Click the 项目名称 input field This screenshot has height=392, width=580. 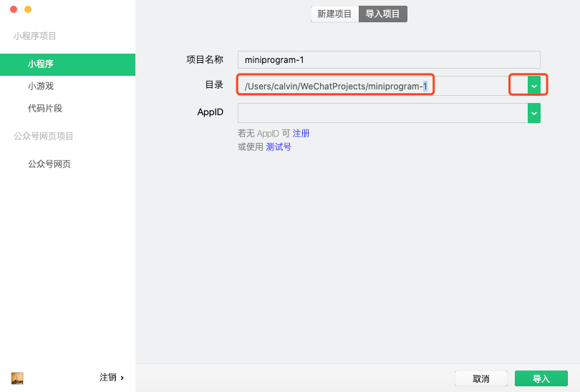389,60
